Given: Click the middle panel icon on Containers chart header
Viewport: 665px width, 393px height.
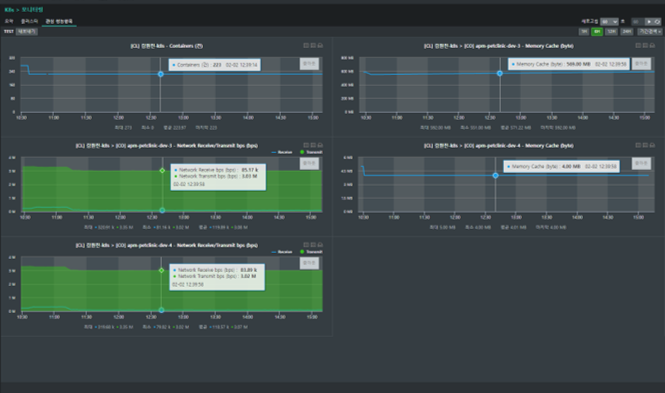Looking at the screenshot, I should point(313,45).
